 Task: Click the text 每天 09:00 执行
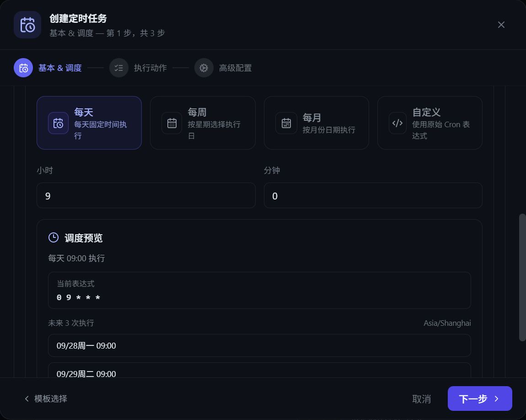point(76,258)
